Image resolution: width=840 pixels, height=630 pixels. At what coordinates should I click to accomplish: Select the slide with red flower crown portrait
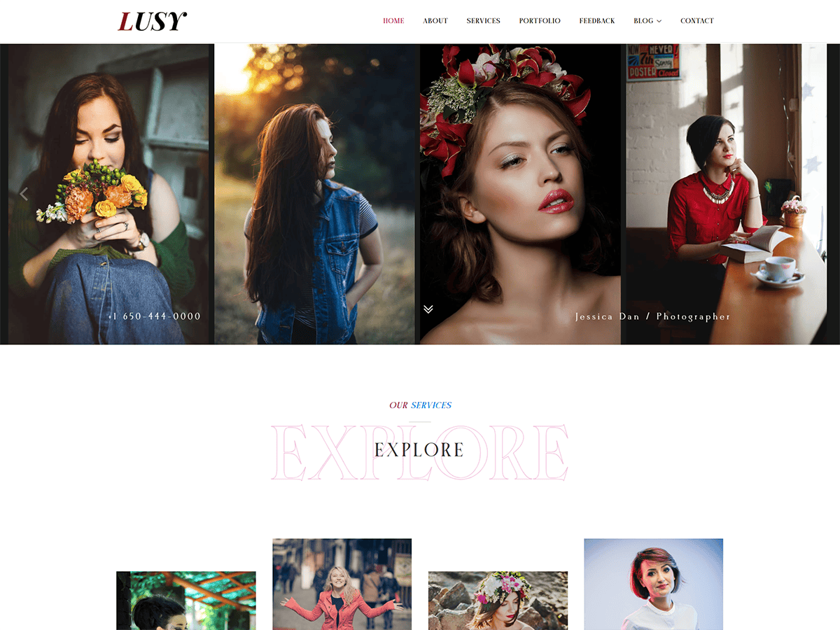pyautogui.click(x=520, y=194)
